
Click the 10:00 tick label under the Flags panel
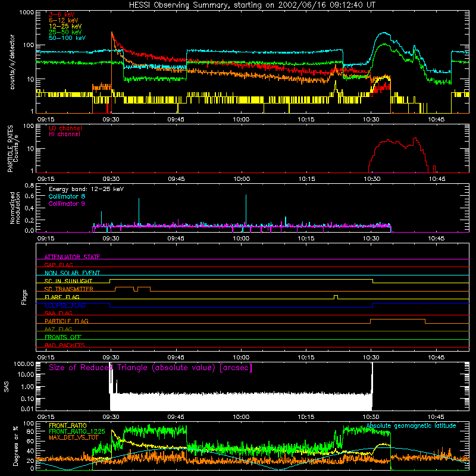point(241,358)
